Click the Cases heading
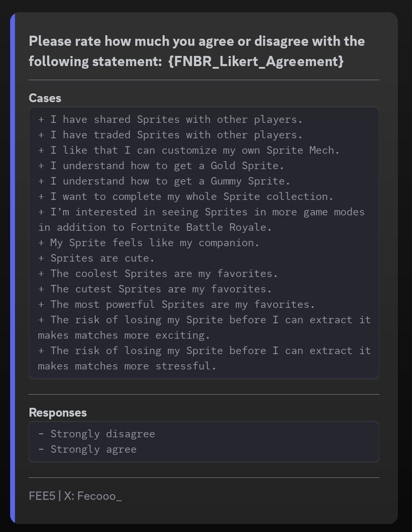The image size is (412, 532). click(x=45, y=98)
